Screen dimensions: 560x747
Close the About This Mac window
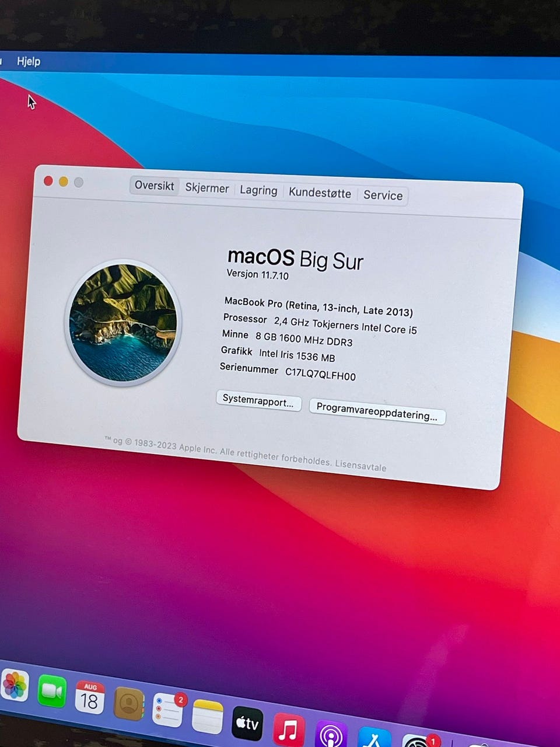tap(48, 181)
